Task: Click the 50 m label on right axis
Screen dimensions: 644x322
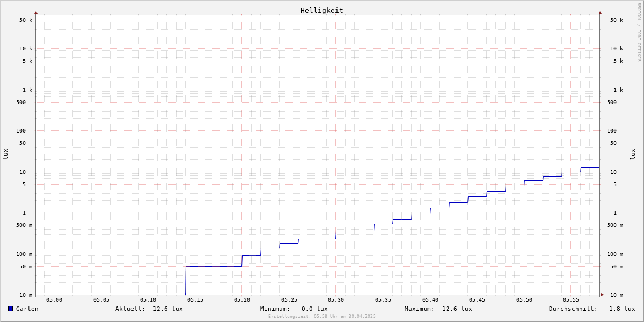Action: tap(617, 267)
